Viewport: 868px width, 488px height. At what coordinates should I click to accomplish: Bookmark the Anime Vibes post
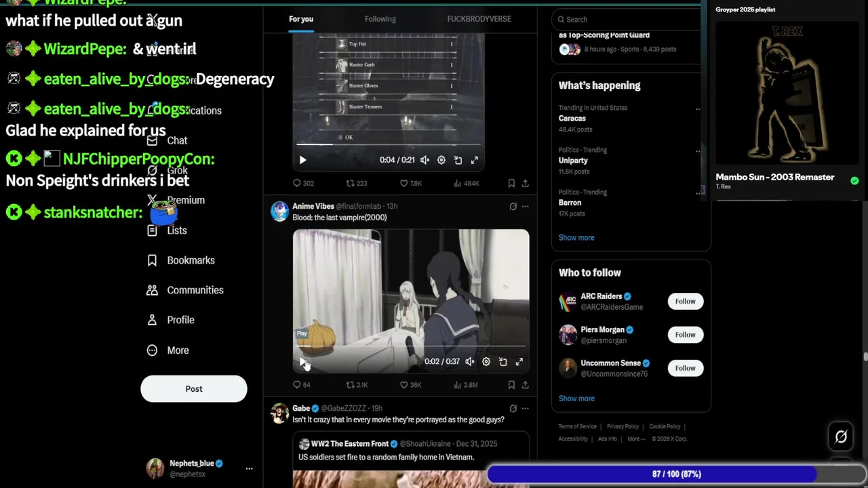[511, 385]
